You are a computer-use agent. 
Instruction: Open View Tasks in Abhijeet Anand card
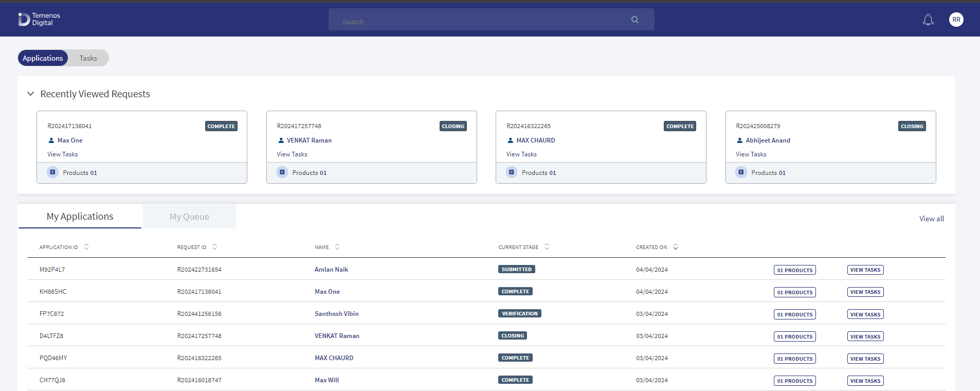(x=751, y=154)
